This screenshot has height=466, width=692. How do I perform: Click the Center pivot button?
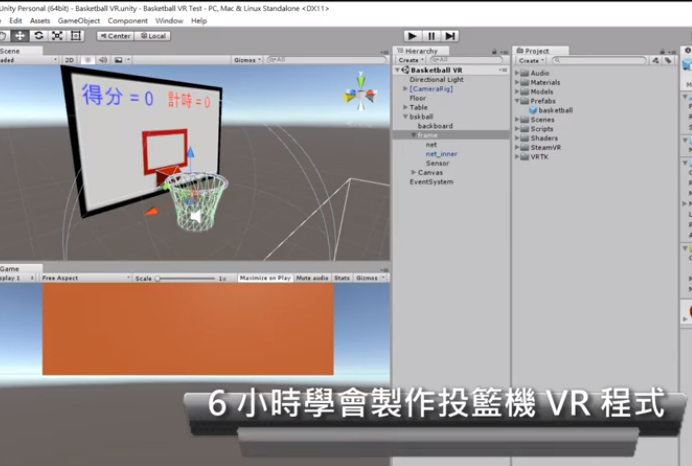click(x=115, y=36)
